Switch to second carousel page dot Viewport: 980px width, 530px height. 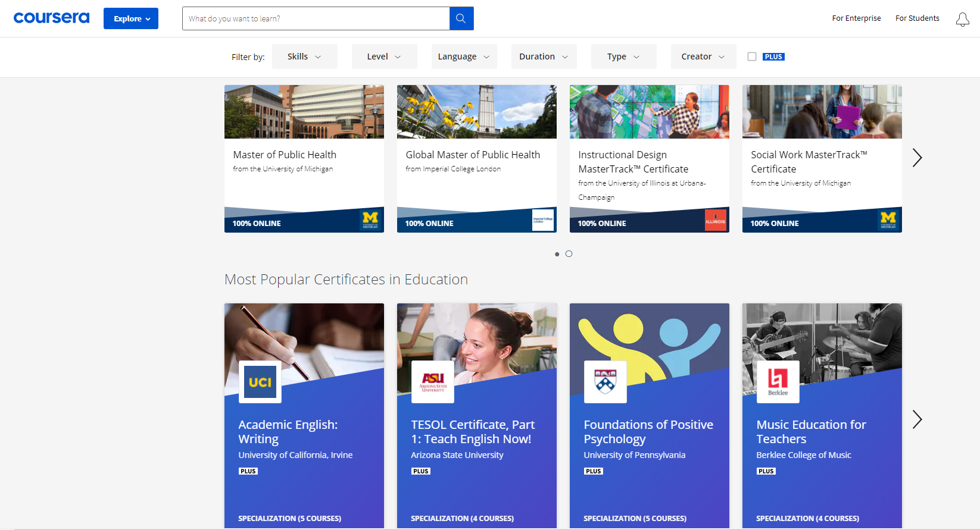(569, 254)
